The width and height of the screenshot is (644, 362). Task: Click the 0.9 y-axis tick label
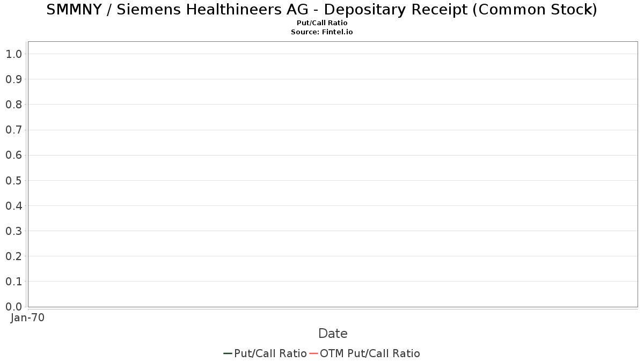pos(13,79)
